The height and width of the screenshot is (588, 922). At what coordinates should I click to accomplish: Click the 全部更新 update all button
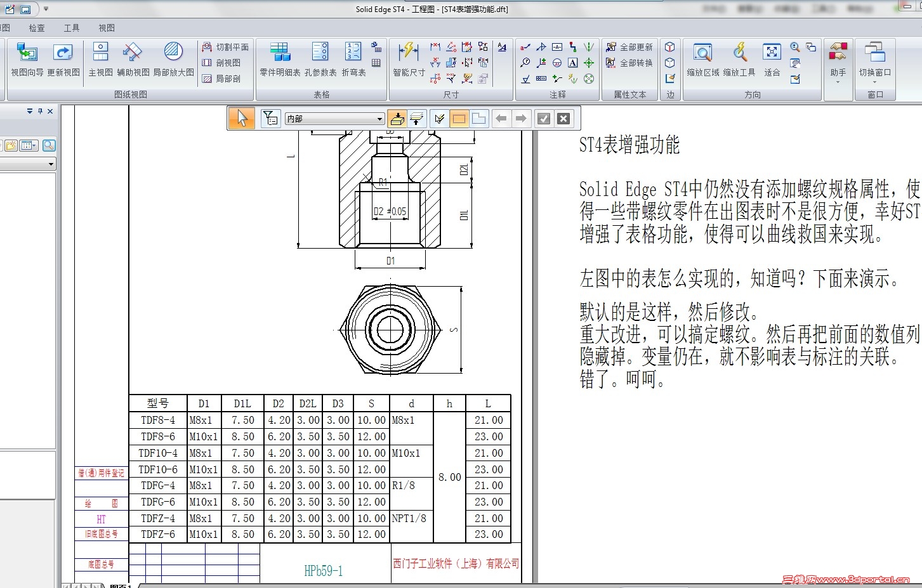pyautogui.click(x=629, y=47)
